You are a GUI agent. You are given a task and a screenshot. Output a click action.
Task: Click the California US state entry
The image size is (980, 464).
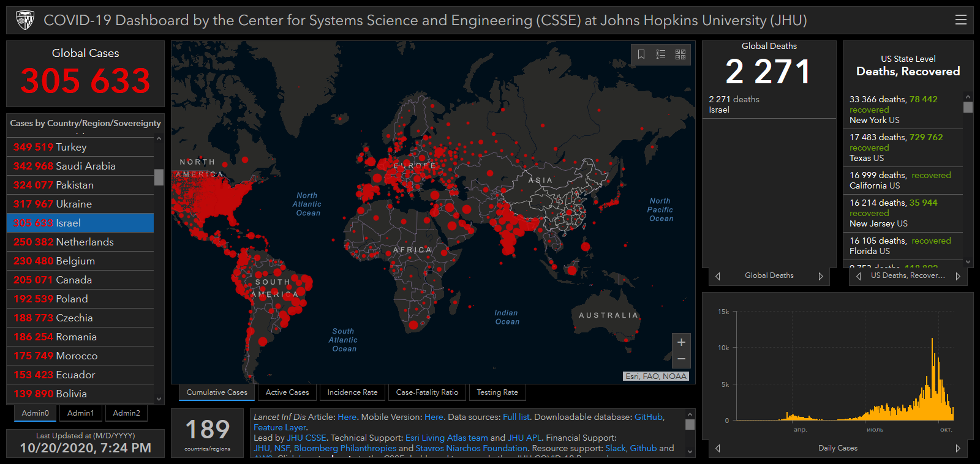click(x=903, y=180)
